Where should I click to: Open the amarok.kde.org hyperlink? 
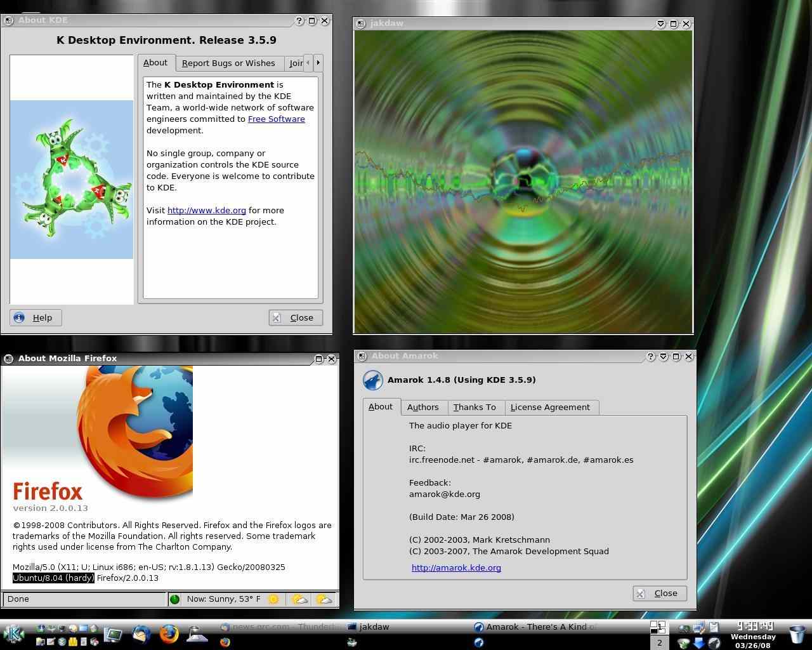coord(456,568)
